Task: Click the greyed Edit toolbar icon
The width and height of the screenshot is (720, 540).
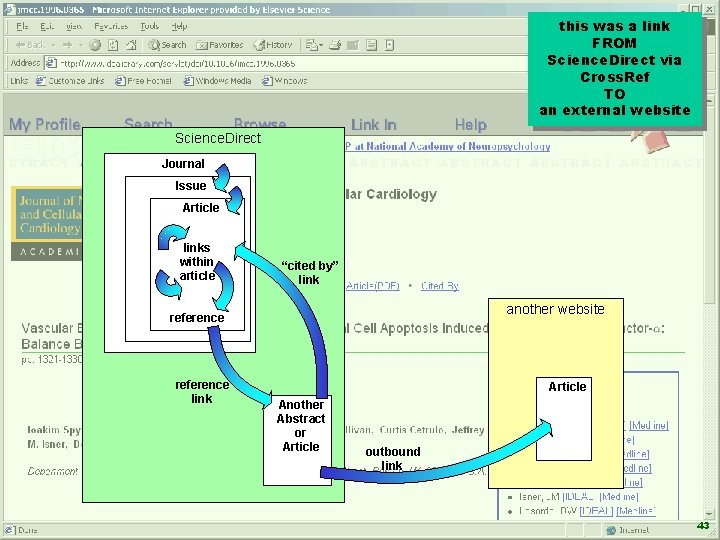Action: click(x=353, y=45)
